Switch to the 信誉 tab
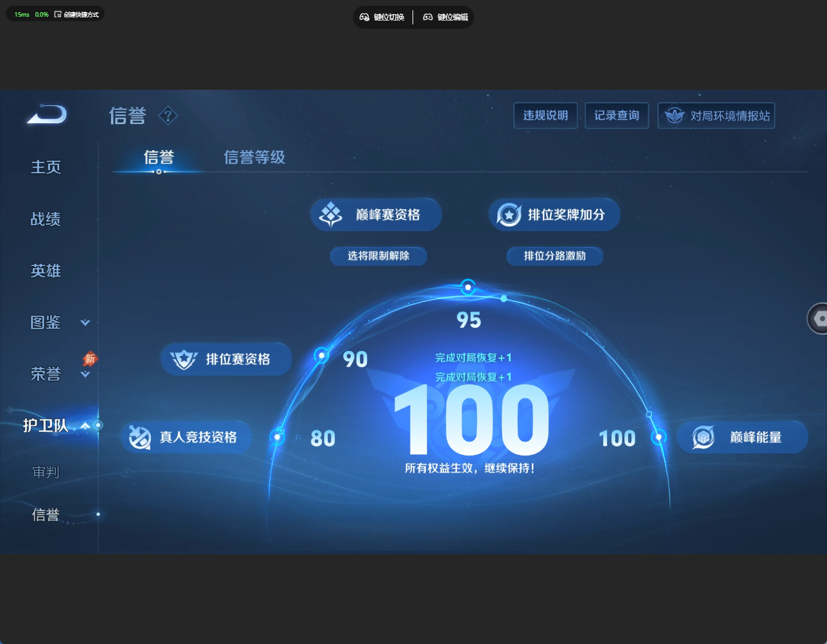This screenshot has height=644, width=827. [x=158, y=157]
